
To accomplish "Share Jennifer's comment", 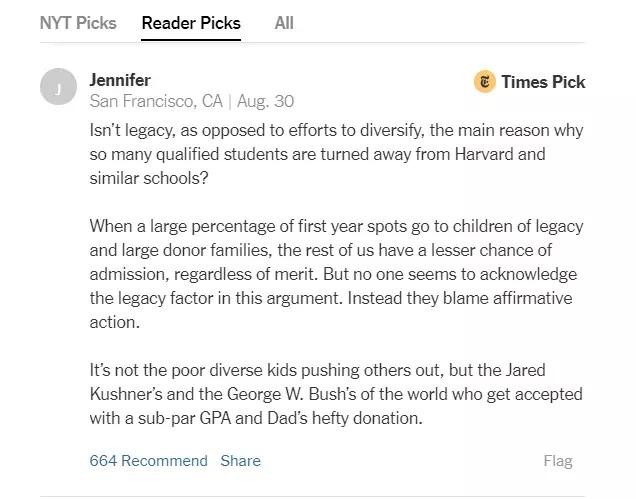I will click(x=240, y=461).
